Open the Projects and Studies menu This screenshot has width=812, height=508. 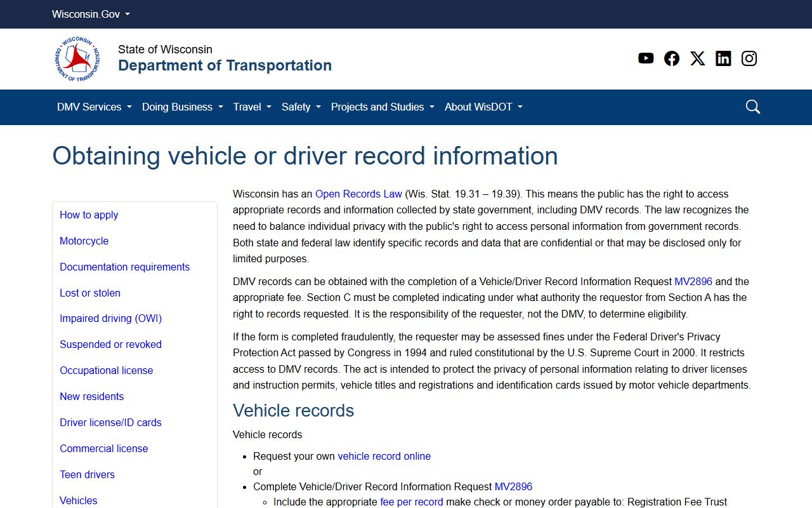pos(383,107)
